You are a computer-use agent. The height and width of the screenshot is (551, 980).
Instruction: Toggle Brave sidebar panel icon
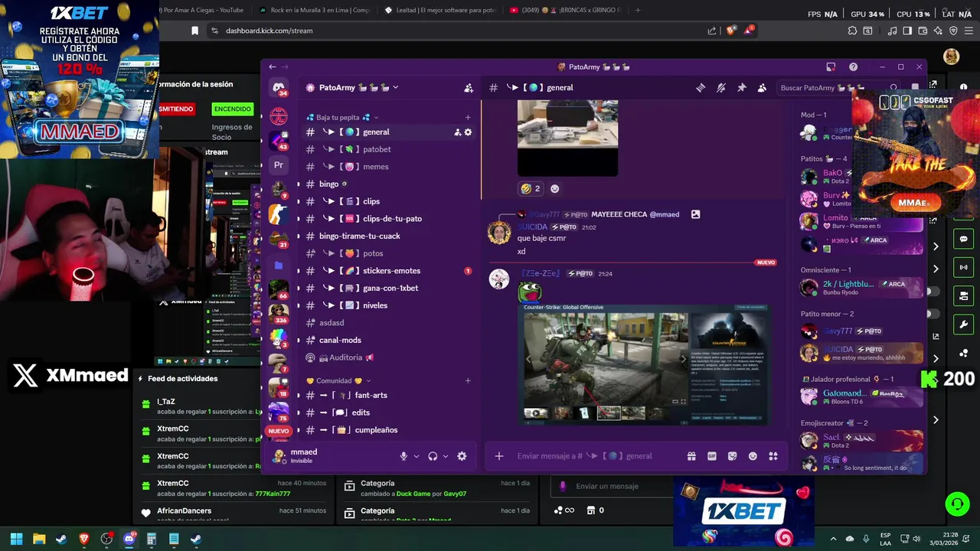click(x=907, y=31)
